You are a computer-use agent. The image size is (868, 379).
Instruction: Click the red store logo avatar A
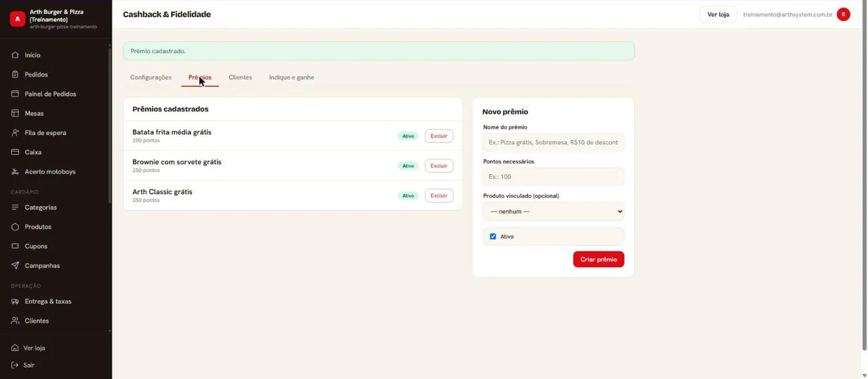click(18, 19)
